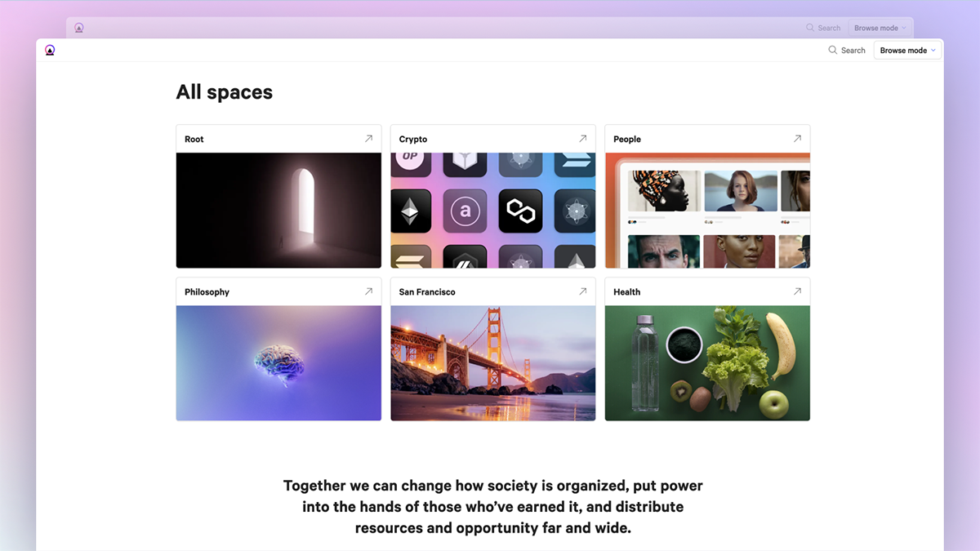Click the magnifying glass search icon
Screen dimensions: 980x551
point(833,51)
